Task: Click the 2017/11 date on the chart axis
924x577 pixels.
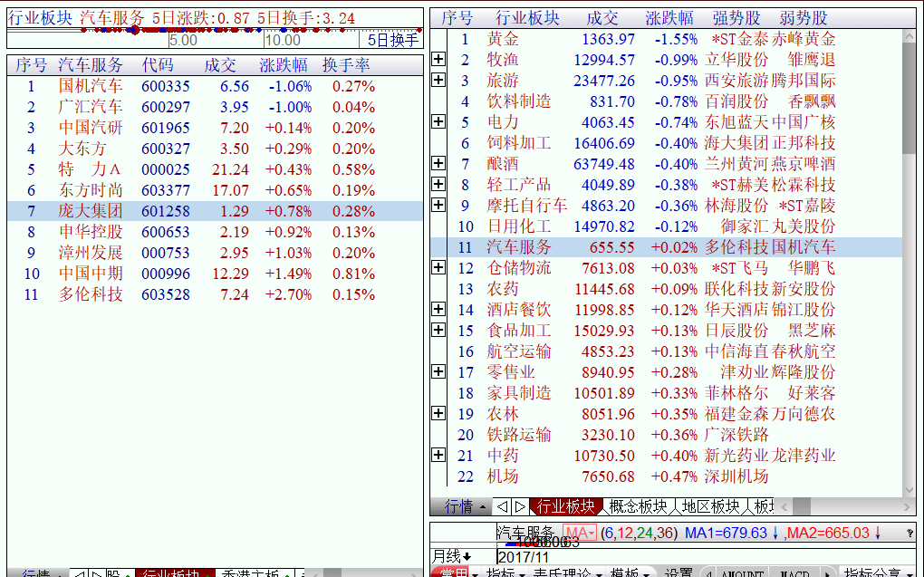Action: click(524, 557)
